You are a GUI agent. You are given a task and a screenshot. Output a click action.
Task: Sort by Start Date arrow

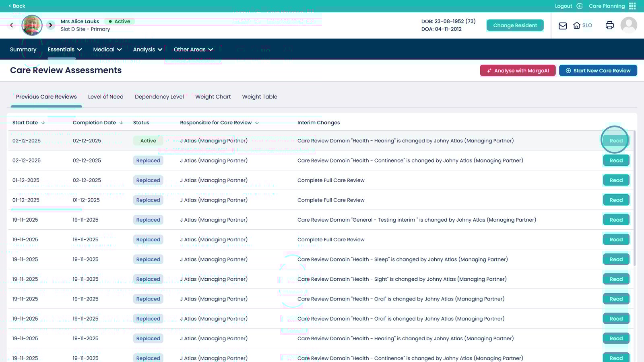point(43,123)
